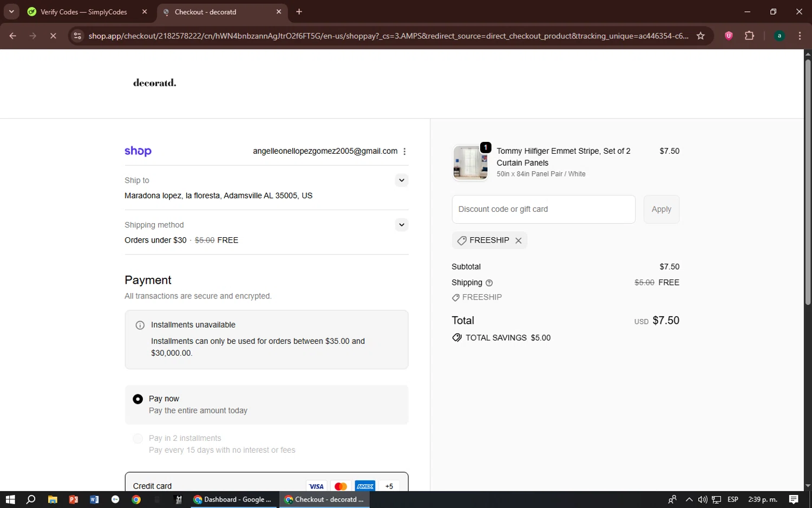Remove the FREESHIP discount code
Image resolution: width=812 pixels, height=508 pixels.
519,240
